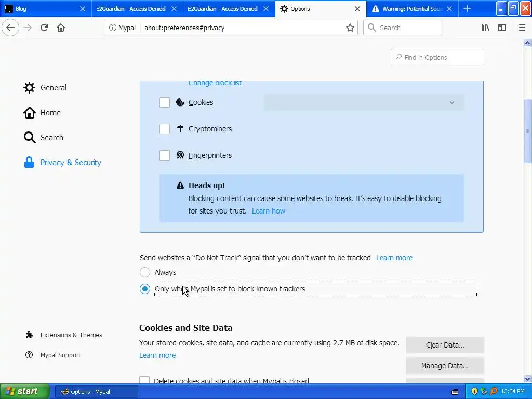Click the Manage Data... button
Image resolution: width=532 pixels, height=399 pixels.
click(x=445, y=366)
